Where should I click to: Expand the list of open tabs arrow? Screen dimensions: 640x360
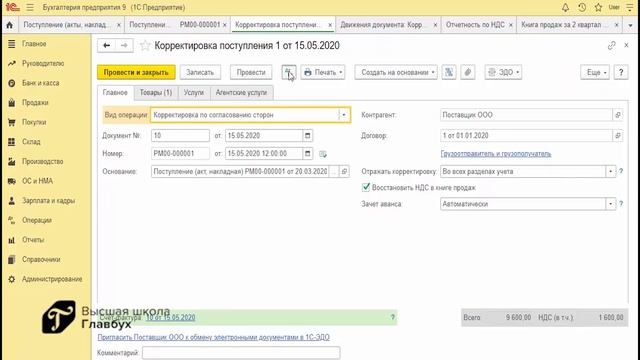[631, 25]
